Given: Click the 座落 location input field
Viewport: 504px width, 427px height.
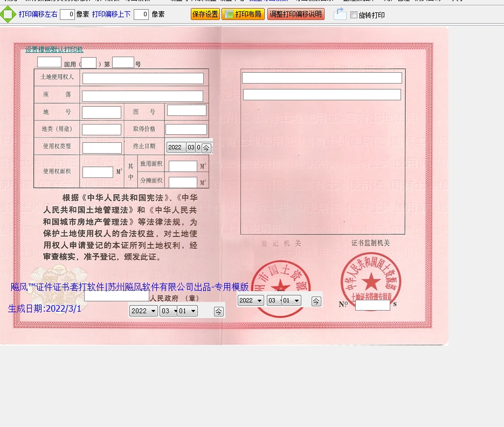Looking at the screenshot, I should coord(142,96).
